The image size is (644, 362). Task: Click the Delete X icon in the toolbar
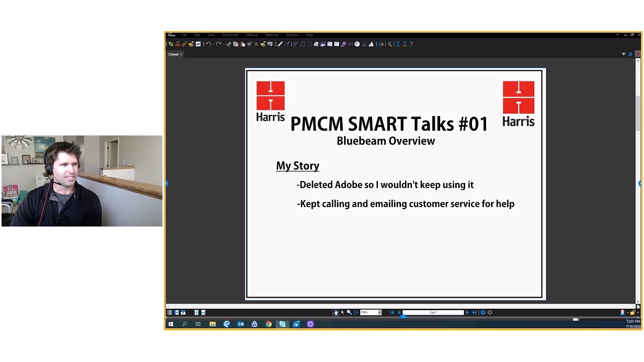(256, 44)
